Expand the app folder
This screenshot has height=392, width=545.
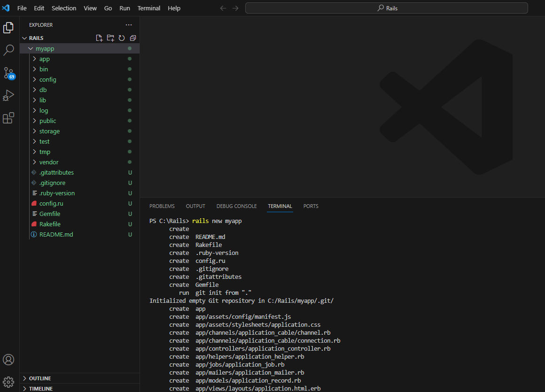[34, 59]
